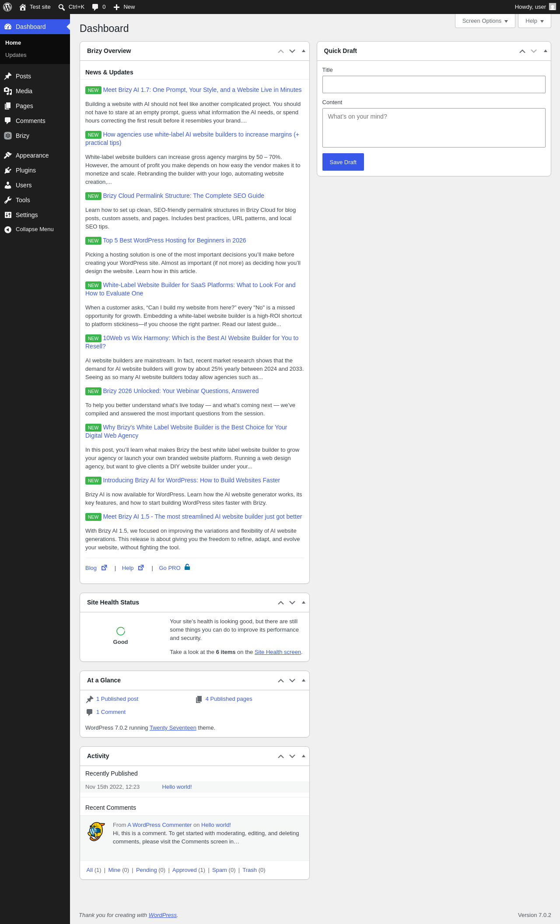The image size is (560, 924).
Task: Toggle the At a Glance panel
Action: click(304, 681)
